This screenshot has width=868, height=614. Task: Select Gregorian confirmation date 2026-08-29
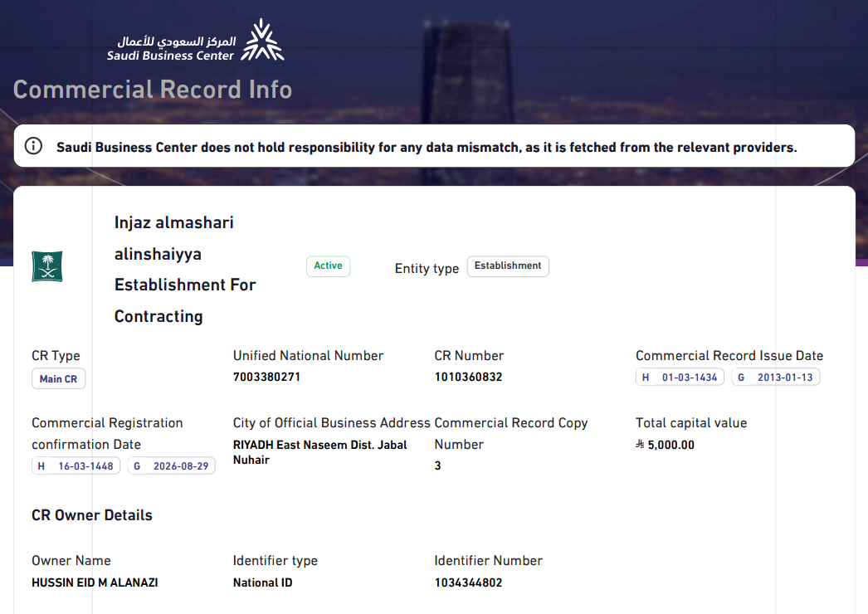coord(172,466)
